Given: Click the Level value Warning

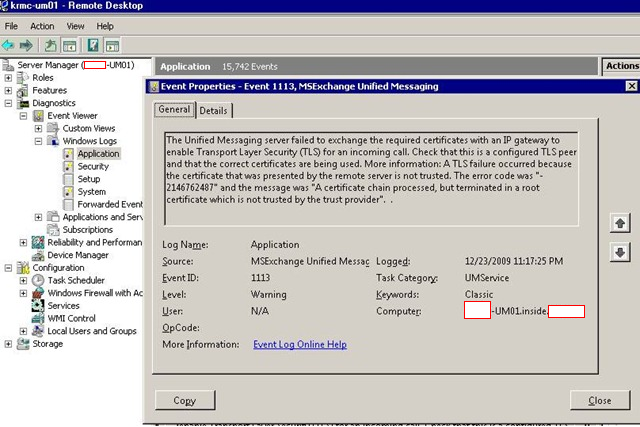Looking at the screenshot, I should click(269, 294).
